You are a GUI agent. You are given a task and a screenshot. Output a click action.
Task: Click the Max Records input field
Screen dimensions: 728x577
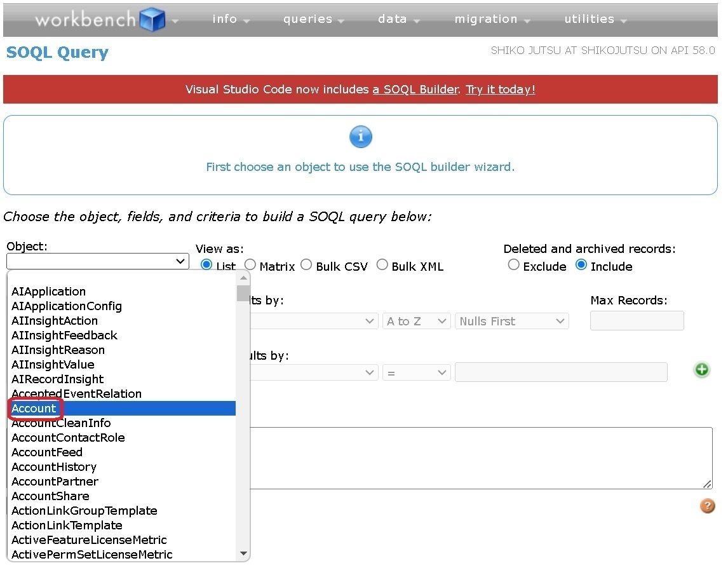[637, 320]
